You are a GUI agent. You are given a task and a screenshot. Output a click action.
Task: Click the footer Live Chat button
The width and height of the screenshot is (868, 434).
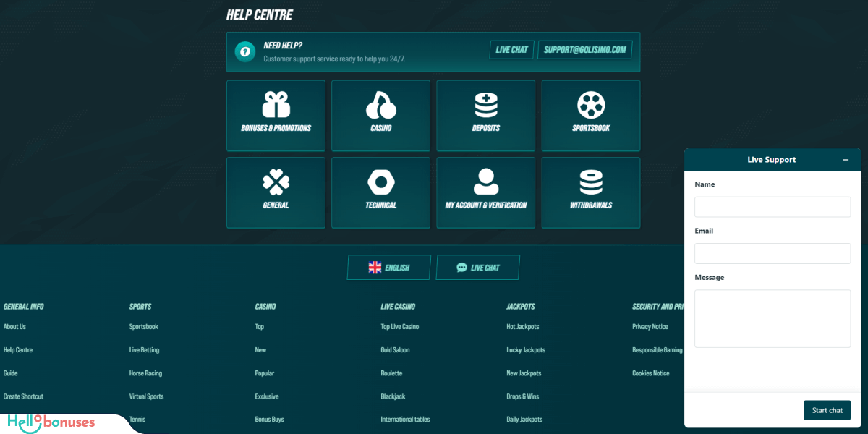477,268
